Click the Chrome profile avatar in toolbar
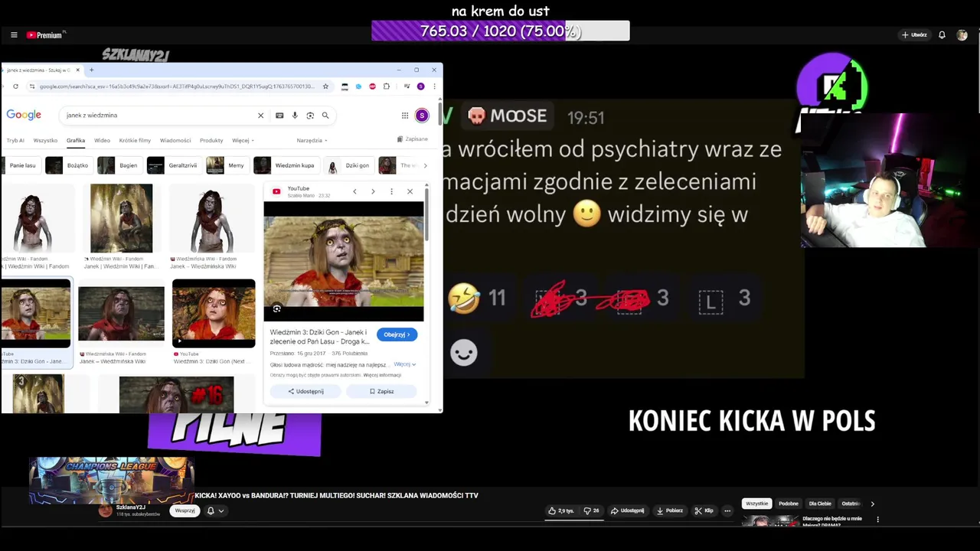 click(x=420, y=86)
